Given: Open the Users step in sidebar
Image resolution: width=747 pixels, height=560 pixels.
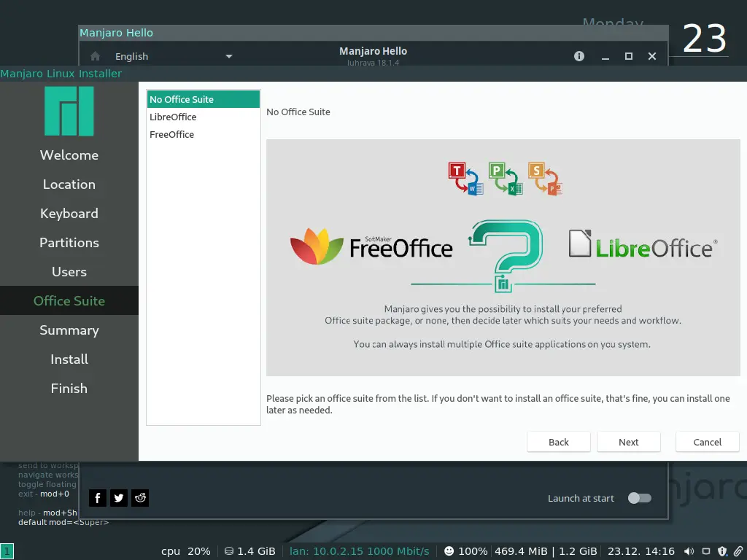Looking at the screenshot, I should coord(69,271).
